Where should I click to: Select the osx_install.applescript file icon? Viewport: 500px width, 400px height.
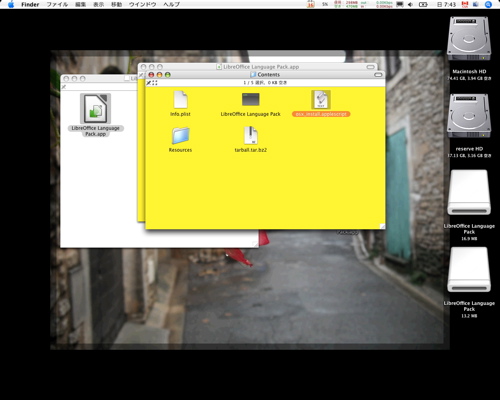coord(321,99)
